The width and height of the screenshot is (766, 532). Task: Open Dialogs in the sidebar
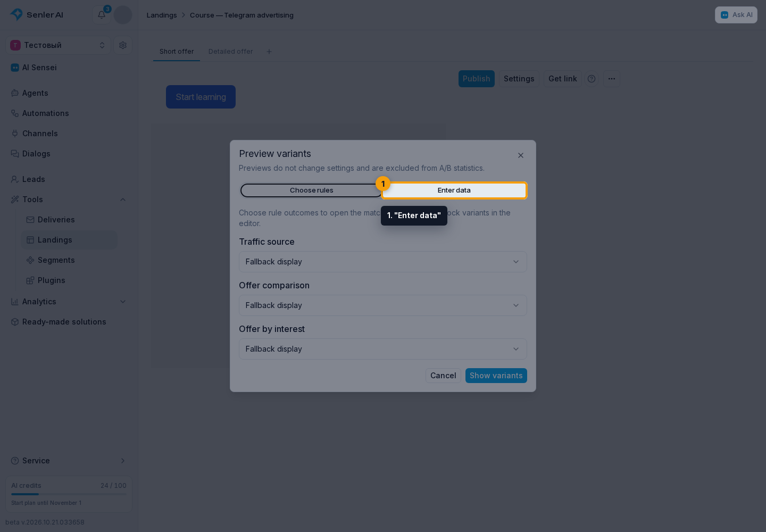click(x=69, y=154)
